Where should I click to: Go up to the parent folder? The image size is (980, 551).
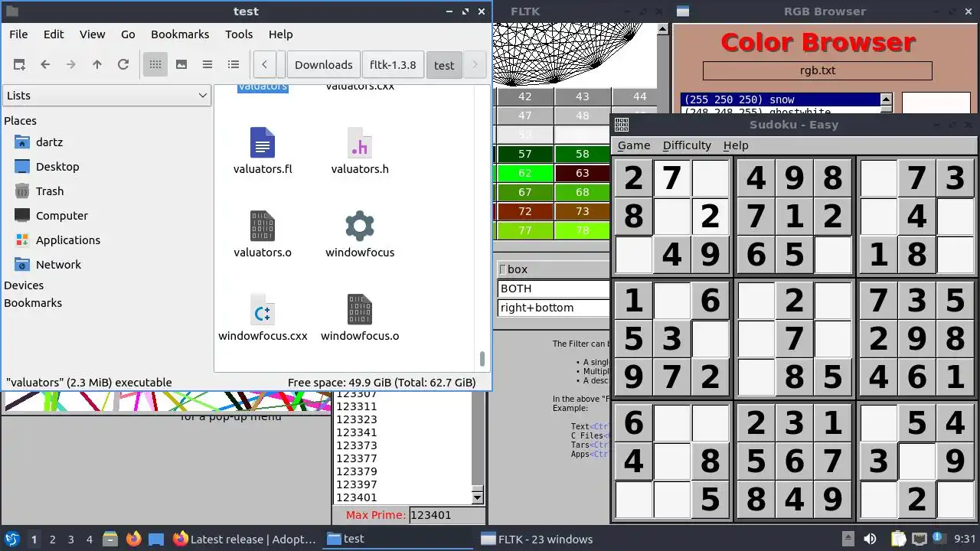97,65
